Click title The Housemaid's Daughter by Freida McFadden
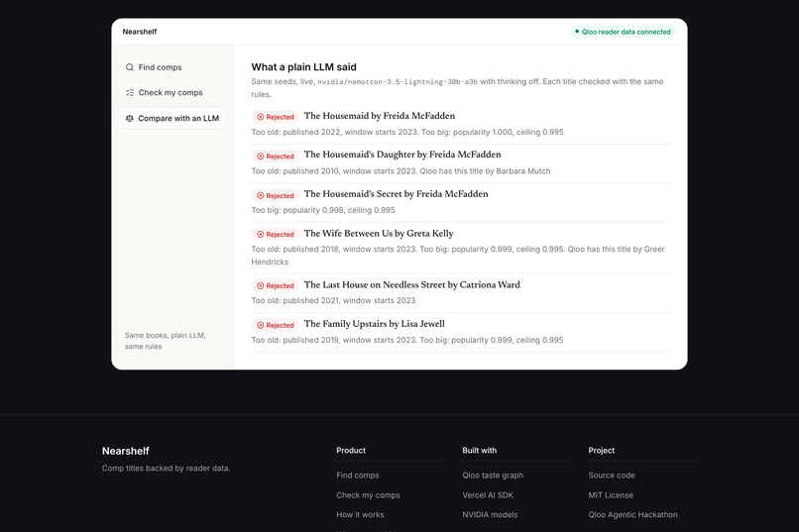 [402, 155]
